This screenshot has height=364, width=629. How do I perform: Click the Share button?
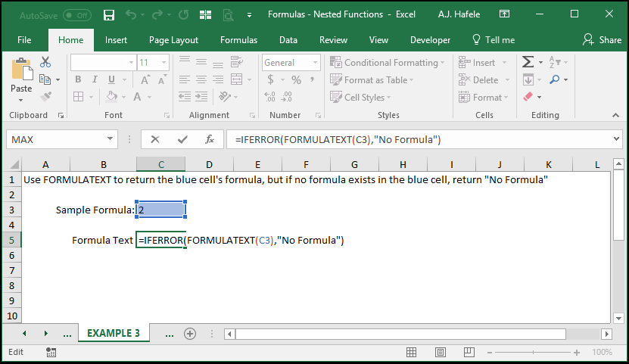point(602,39)
